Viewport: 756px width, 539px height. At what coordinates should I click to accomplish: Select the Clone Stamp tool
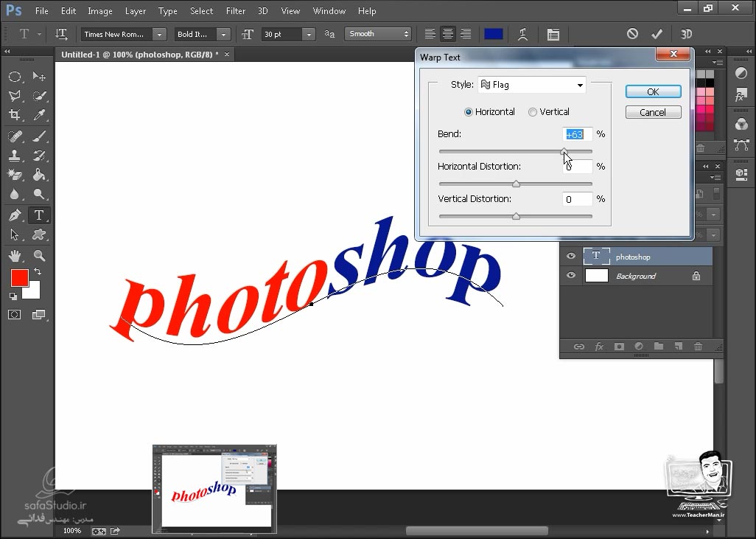(x=15, y=156)
